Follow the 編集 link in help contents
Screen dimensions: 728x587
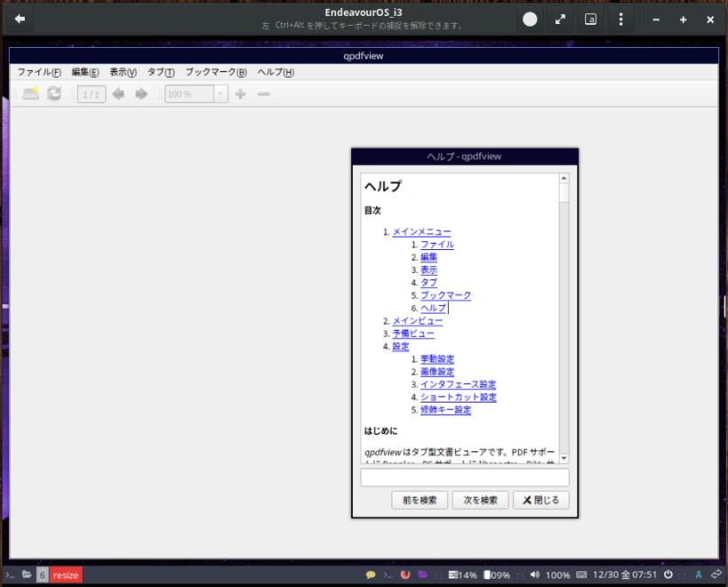pos(428,257)
